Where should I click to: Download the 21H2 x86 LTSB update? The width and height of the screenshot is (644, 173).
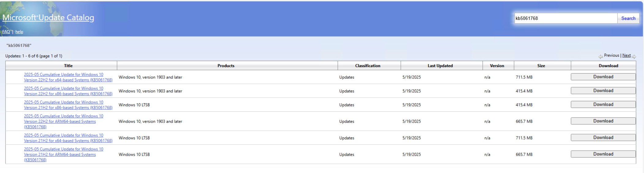[603, 104]
